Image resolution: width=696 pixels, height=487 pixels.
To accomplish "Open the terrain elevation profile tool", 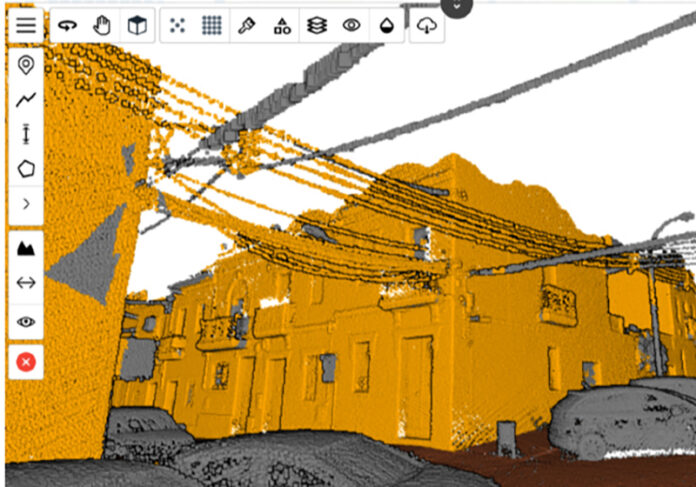I will click(26, 248).
